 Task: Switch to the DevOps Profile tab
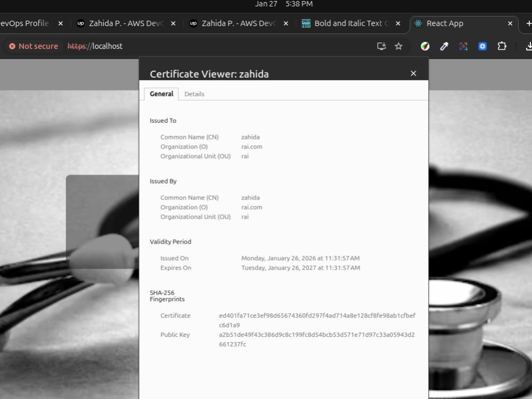[32, 23]
